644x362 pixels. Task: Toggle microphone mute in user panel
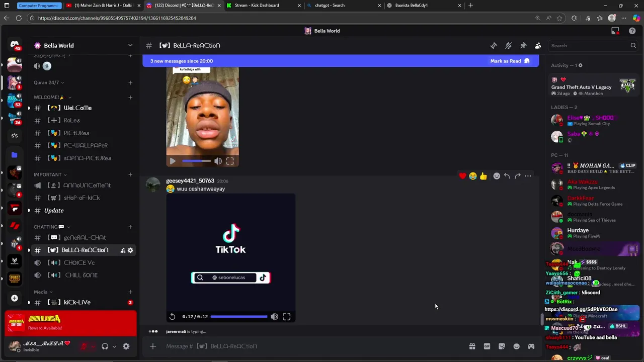coord(84,346)
